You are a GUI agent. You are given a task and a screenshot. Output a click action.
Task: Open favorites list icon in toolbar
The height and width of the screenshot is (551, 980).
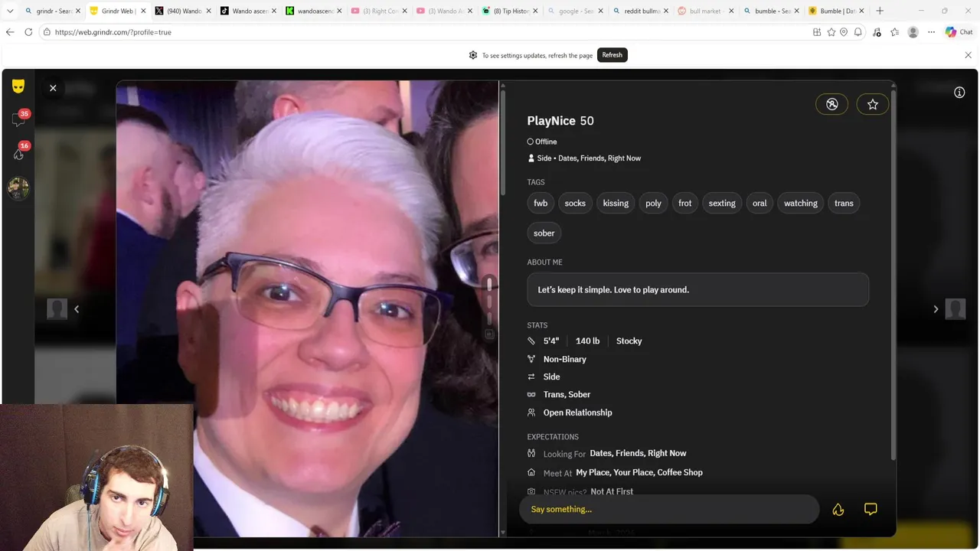(894, 32)
